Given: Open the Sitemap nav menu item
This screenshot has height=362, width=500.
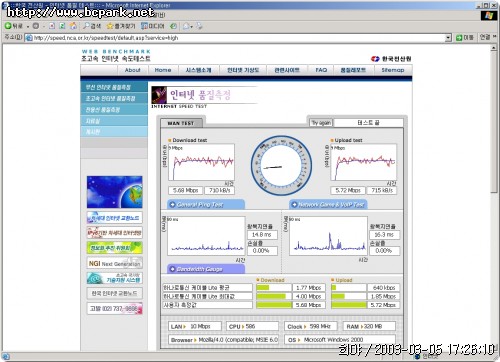Looking at the screenshot, I should pyautogui.click(x=393, y=70).
